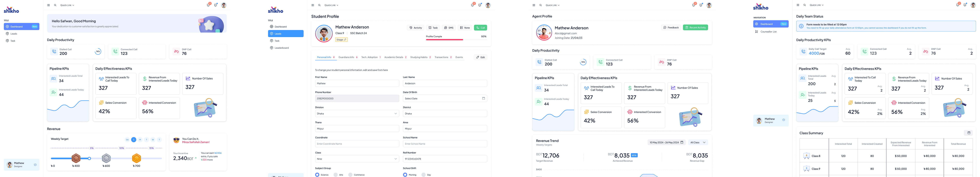Click the logout power icon next to Mathew
This screenshot has height=177, width=980.
pyautogui.click(x=35, y=164)
